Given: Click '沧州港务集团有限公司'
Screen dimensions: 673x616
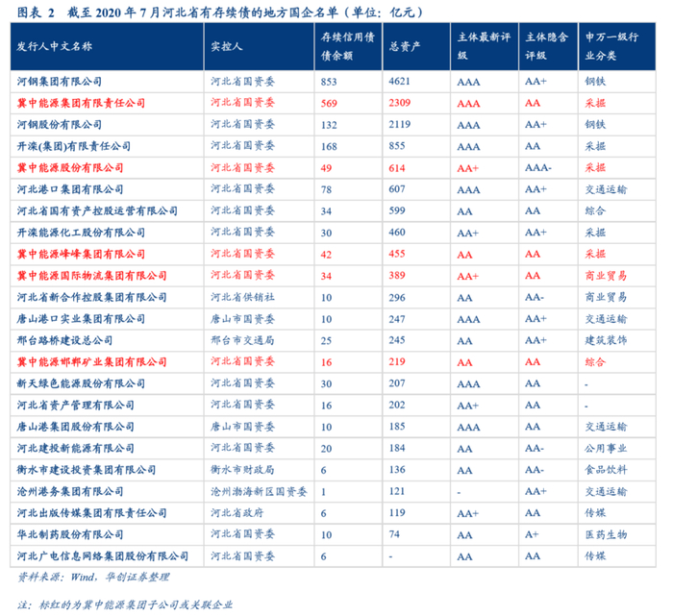Looking at the screenshot, I should [70, 492].
